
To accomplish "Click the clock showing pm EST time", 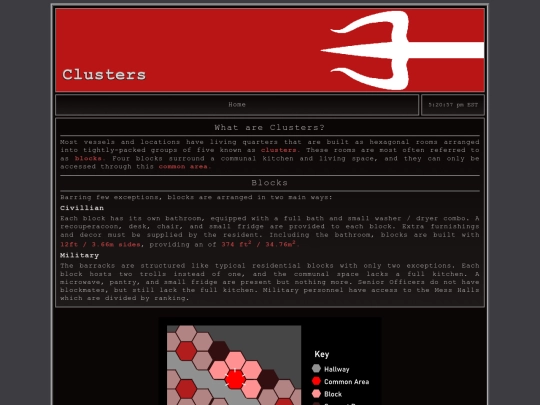I will 453,105.
